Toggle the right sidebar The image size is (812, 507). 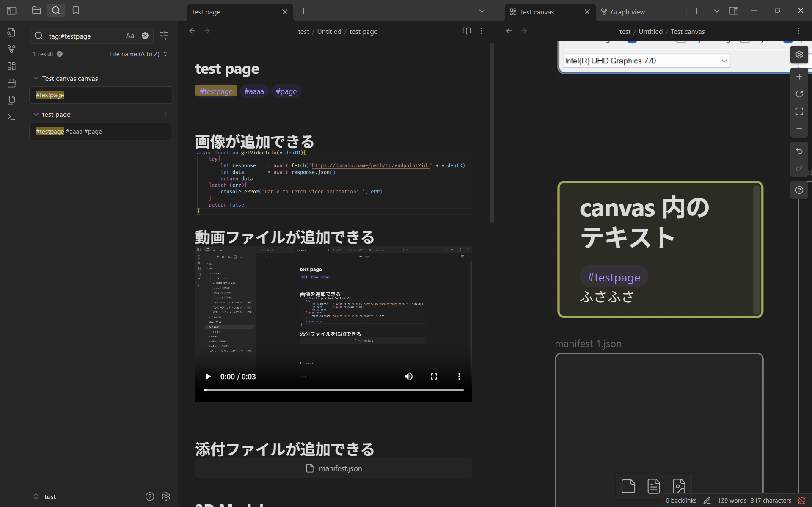pyautogui.click(x=734, y=11)
